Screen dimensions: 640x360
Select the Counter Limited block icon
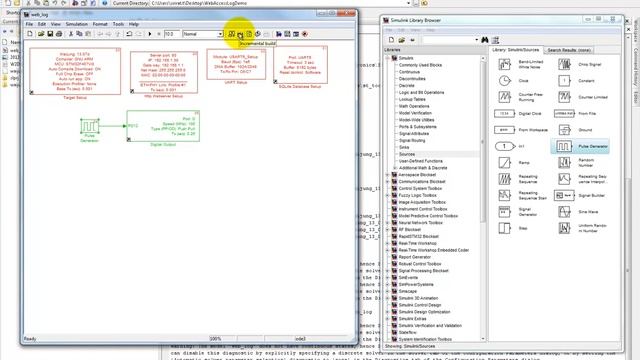[x=564, y=97]
